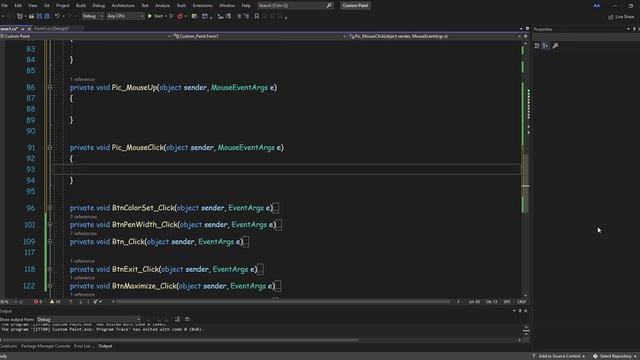This screenshot has width=640, height=360.
Task: Click the Output panel horizontal scrollbar
Action: coord(180,340)
